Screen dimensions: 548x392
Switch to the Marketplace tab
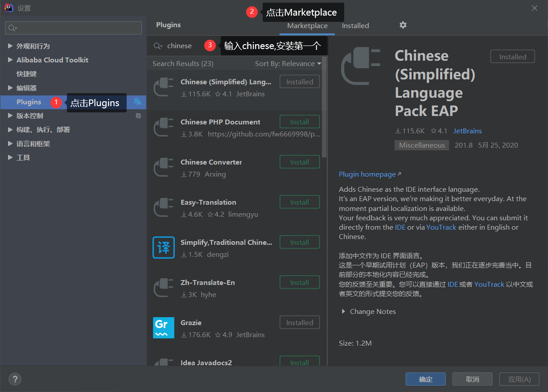(x=307, y=26)
